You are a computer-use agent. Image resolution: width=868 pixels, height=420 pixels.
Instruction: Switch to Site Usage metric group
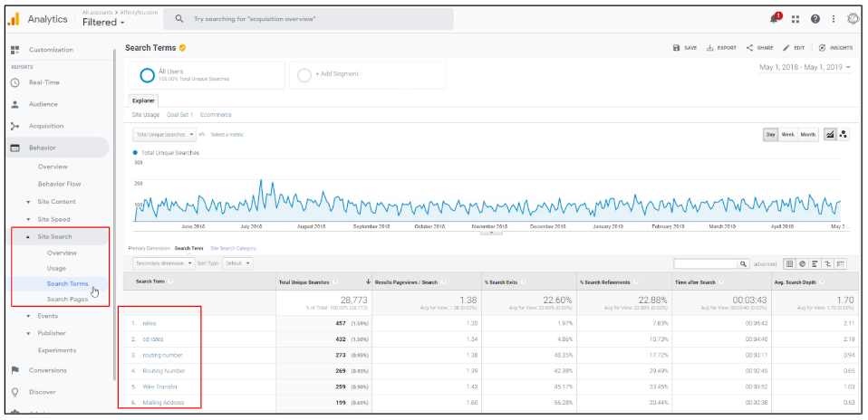click(146, 115)
